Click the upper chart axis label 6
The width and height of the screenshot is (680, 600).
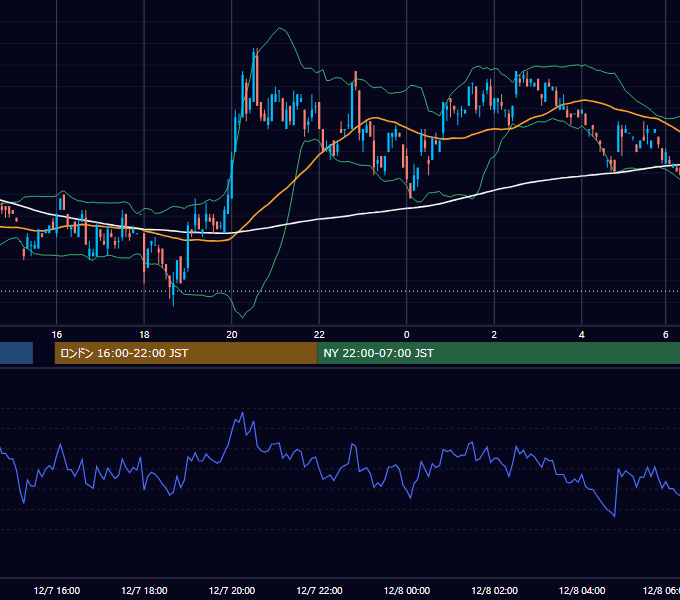666,335
